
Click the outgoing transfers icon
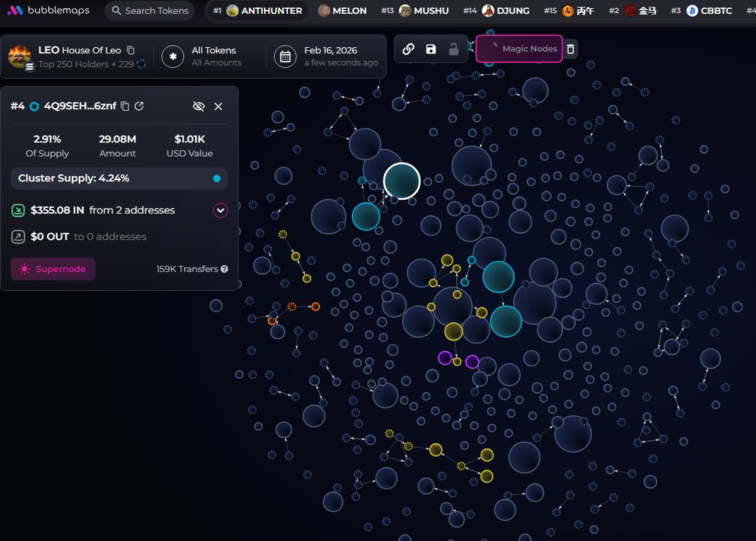(x=18, y=237)
